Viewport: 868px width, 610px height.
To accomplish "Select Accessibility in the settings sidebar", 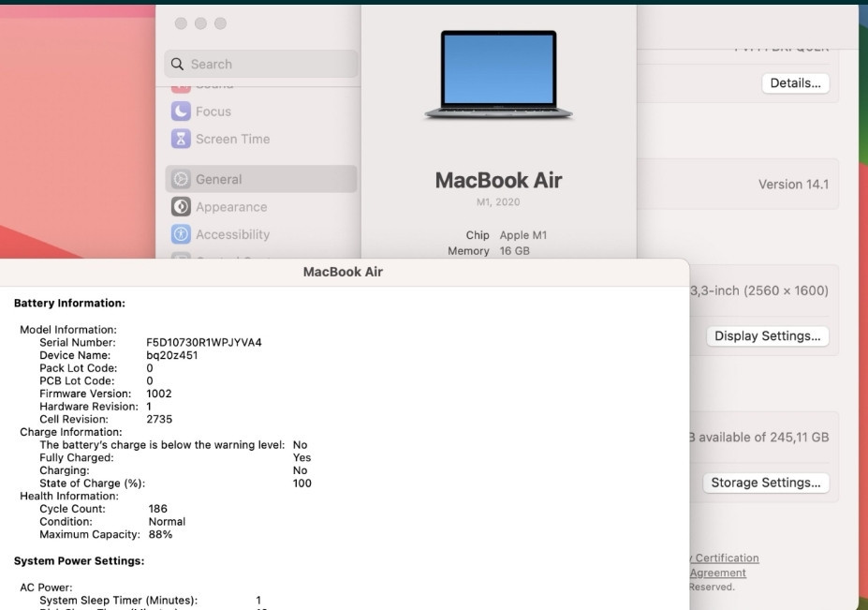I will click(x=234, y=233).
